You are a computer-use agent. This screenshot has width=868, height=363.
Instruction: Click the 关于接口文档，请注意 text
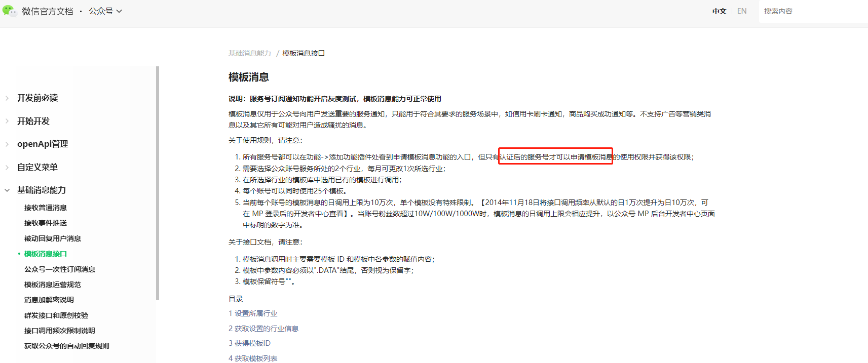click(266, 242)
